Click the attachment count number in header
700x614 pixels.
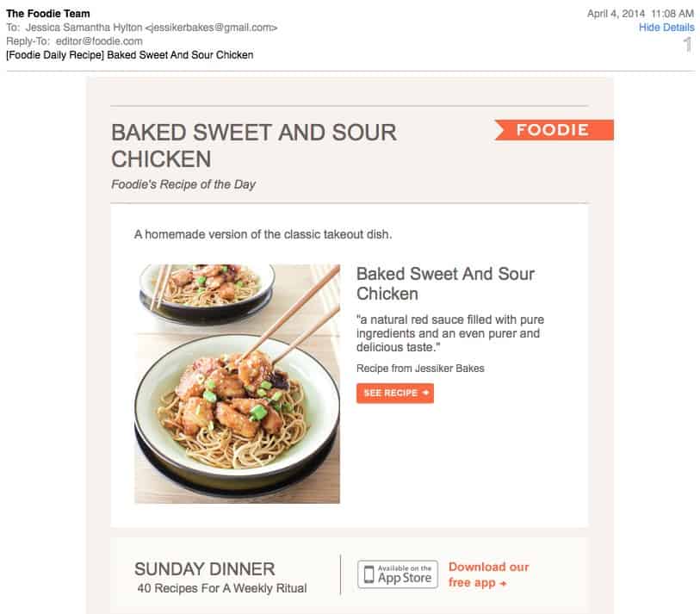688,44
